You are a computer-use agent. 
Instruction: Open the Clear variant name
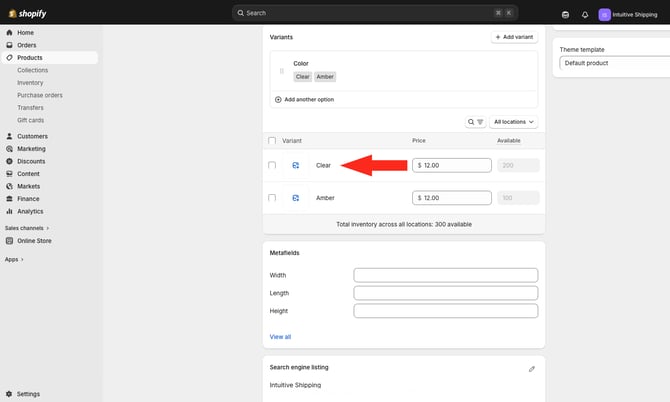click(323, 165)
